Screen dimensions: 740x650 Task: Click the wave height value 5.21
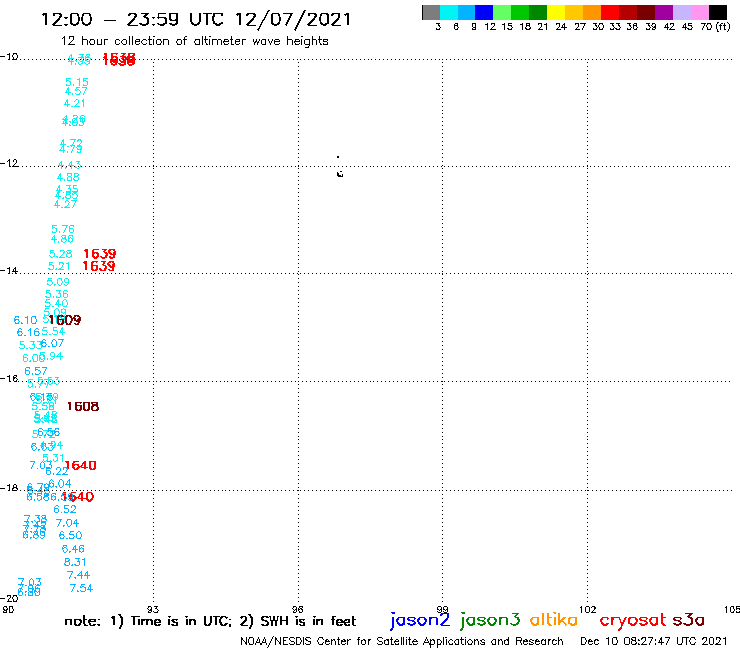(x=59, y=266)
